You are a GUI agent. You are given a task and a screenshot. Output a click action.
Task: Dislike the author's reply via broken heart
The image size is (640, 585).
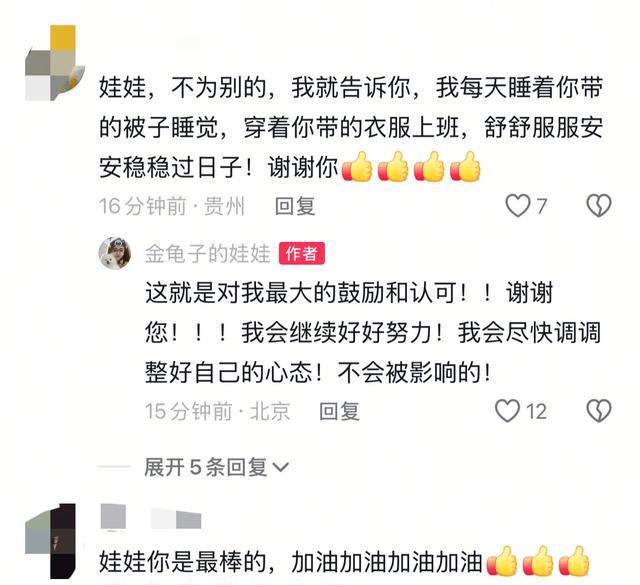pos(598,411)
